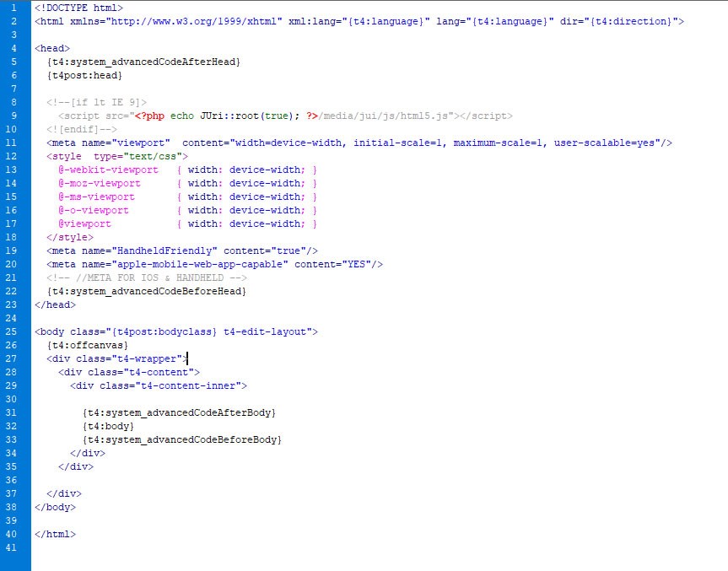The image size is (728, 571).
Task: Click line number 12 in the gutter
Action: pos(11,156)
